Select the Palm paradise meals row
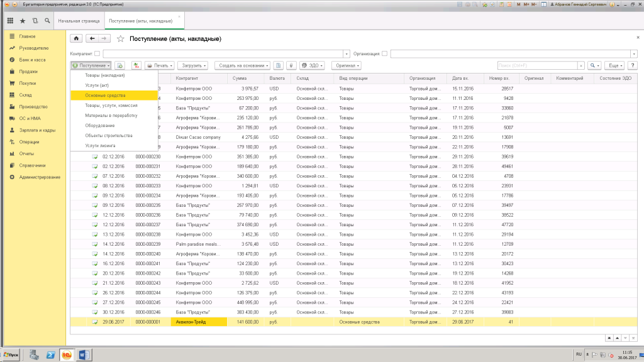644x362 pixels. tap(353, 244)
